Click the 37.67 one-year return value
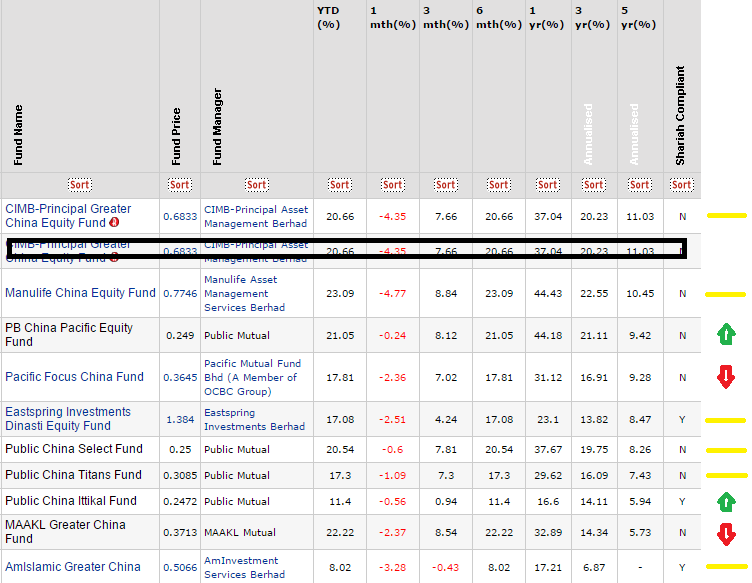This screenshot has width=752, height=583. coord(548,450)
